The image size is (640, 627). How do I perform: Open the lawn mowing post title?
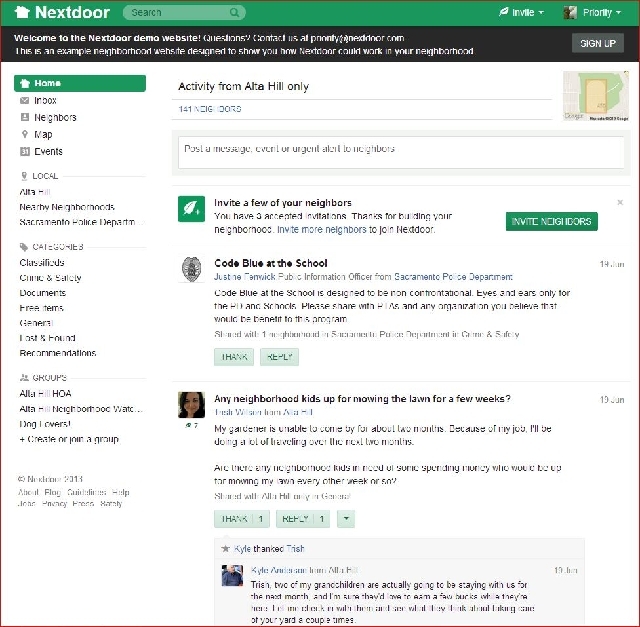(x=362, y=399)
